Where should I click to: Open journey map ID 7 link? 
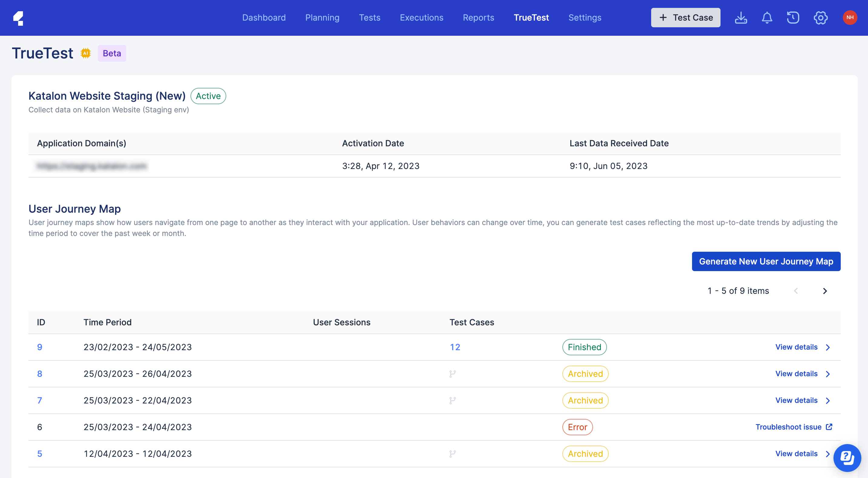[x=39, y=400]
